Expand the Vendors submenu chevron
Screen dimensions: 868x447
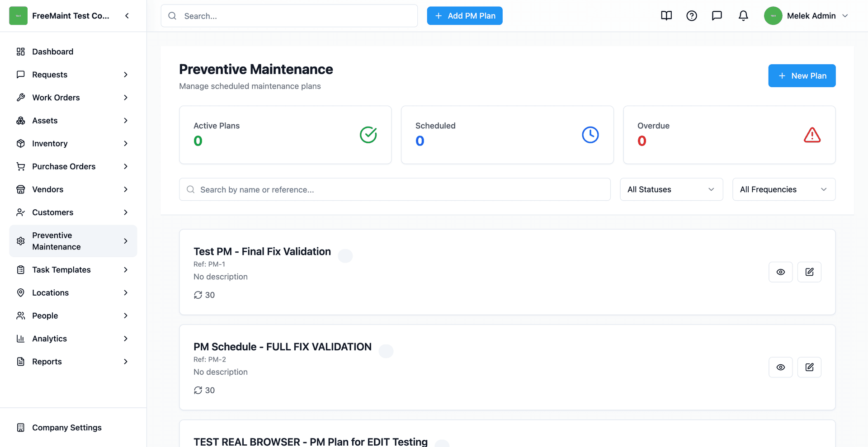click(126, 189)
